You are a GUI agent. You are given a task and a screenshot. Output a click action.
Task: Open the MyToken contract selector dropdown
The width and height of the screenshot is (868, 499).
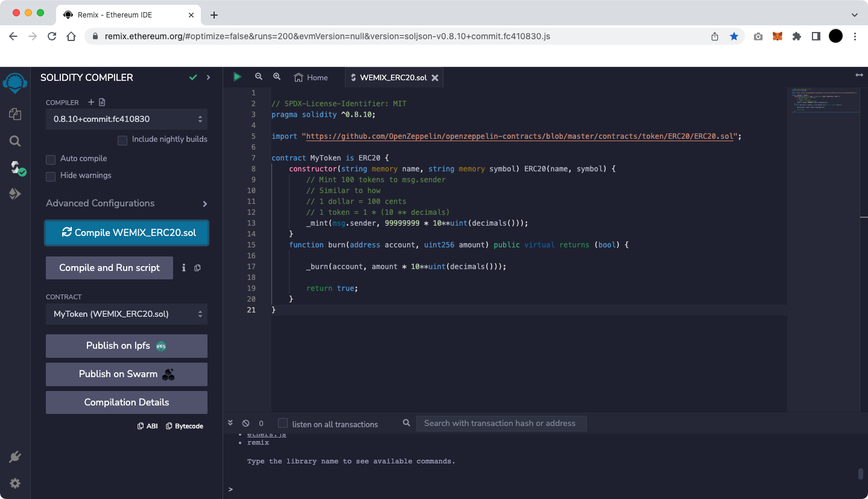pos(127,314)
